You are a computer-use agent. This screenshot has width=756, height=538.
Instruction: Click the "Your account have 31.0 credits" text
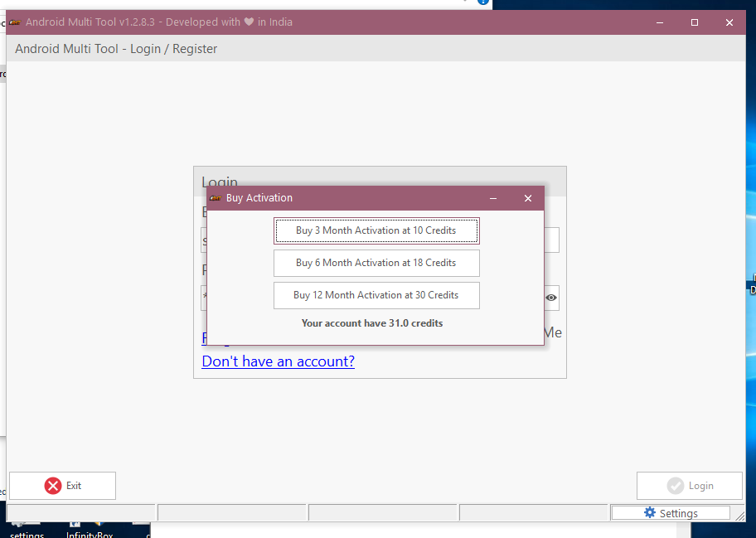(372, 322)
